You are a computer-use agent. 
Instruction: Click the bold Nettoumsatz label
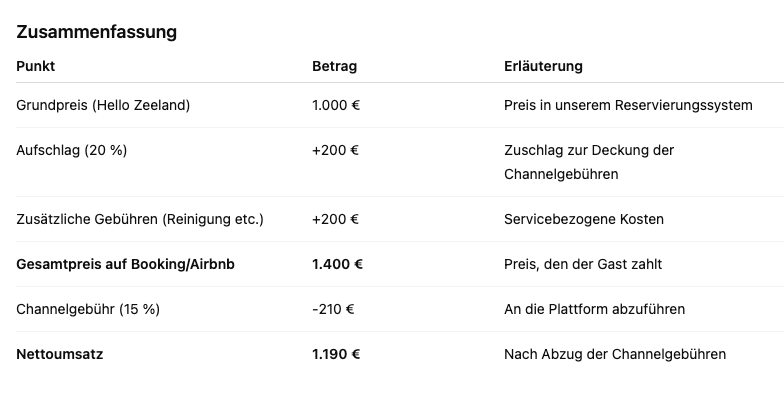coord(60,354)
